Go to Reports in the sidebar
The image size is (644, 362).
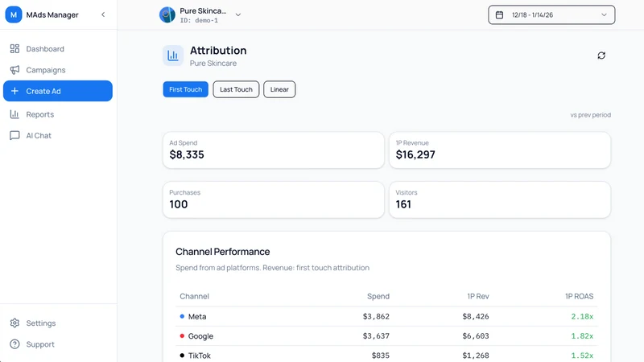click(57, 114)
